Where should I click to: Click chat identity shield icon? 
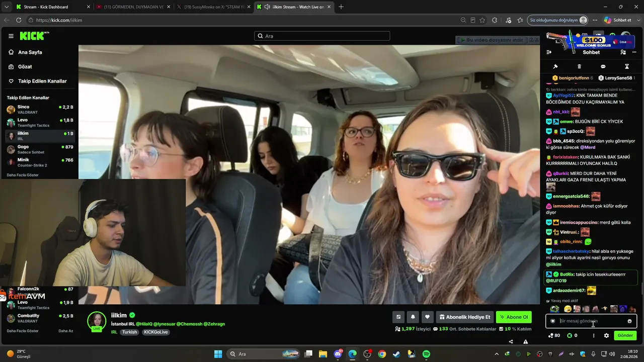coord(552,321)
